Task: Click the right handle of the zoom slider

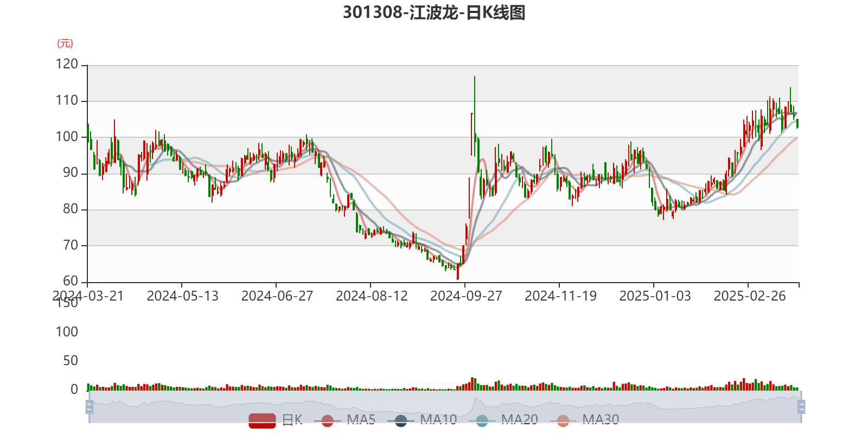Action: tap(801, 407)
